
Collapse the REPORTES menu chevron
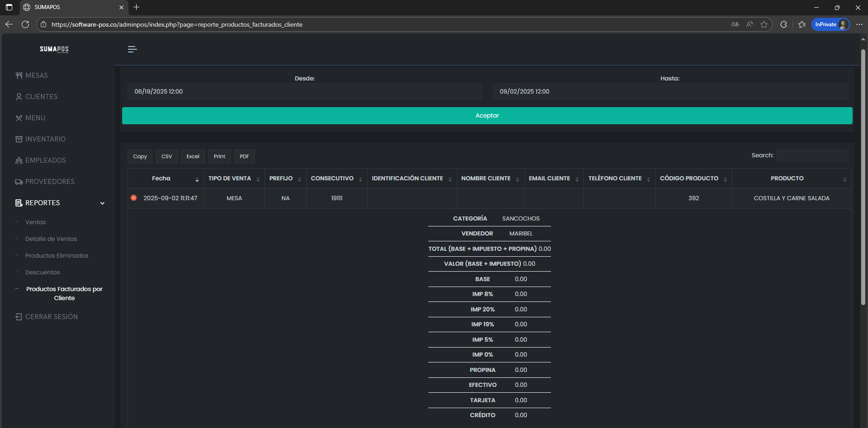102,203
